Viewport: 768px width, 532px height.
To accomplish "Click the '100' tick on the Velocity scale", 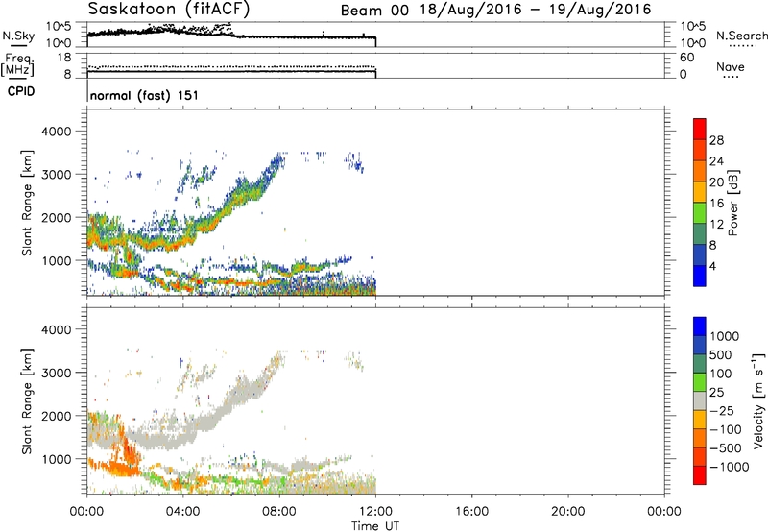I will click(x=721, y=374).
